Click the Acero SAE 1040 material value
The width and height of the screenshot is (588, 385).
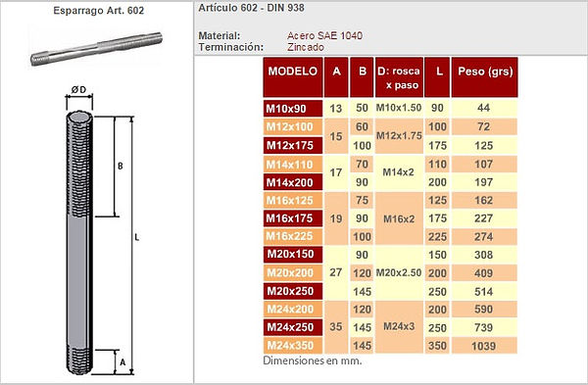click(324, 35)
